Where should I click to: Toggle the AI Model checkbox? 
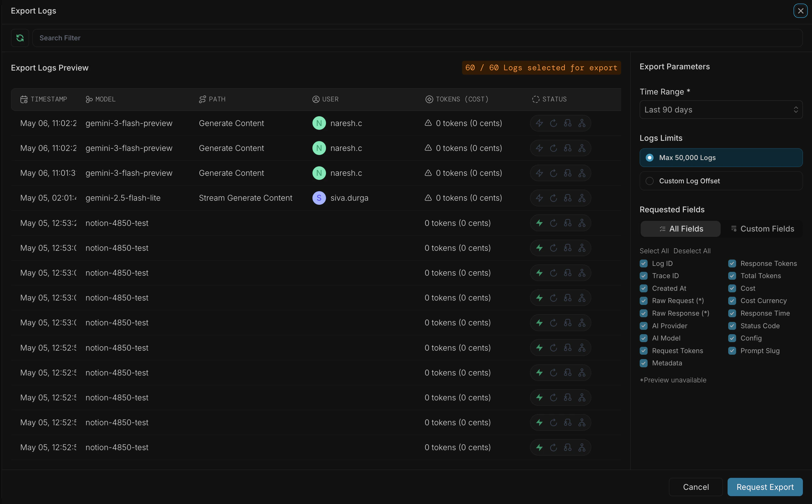644,338
